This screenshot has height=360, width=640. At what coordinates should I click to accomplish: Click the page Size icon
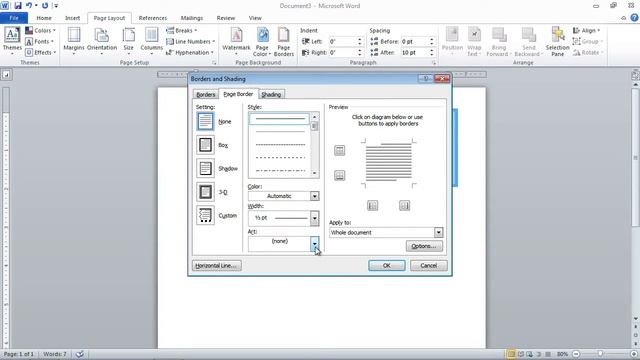click(129, 41)
